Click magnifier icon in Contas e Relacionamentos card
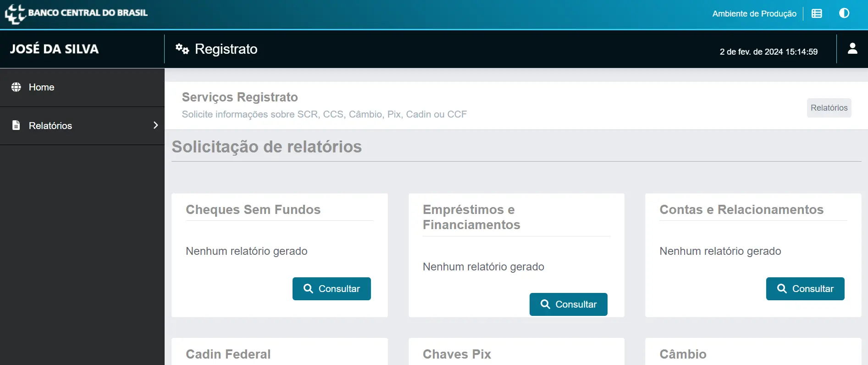The image size is (868, 365). point(782,289)
